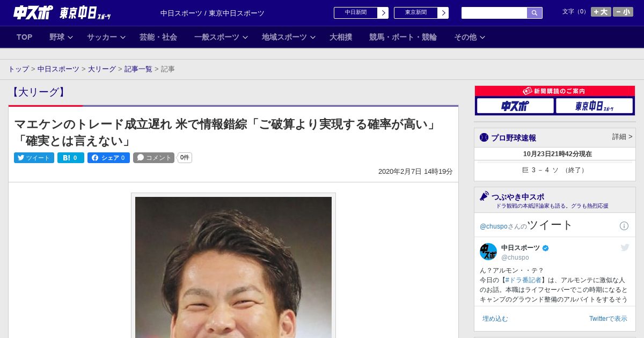644x338 pixels.
Task: Bookmark article with Hatena B! button
Action: (71, 158)
